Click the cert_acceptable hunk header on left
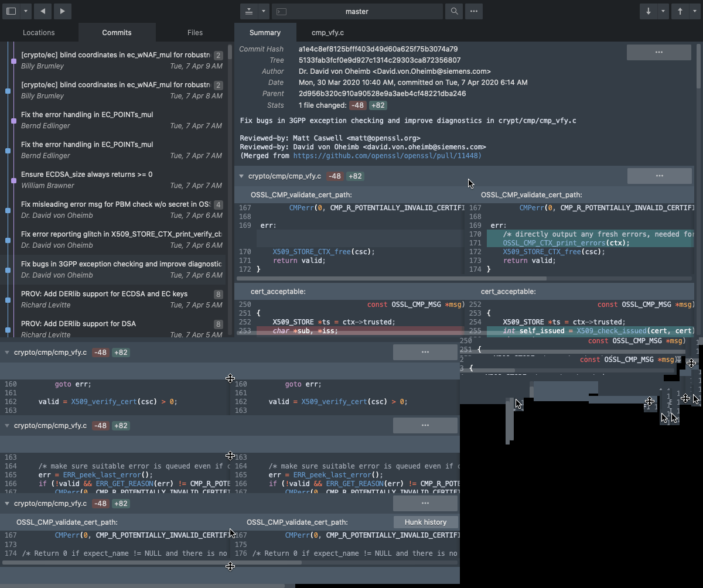This screenshot has width=703, height=588. [278, 292]
